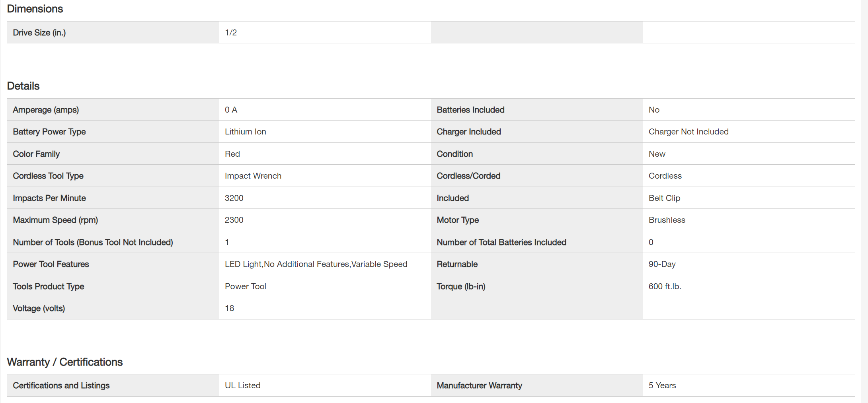This screenshot has width=868, height=403.
Task: Select the Color Family label
Action: click(36, 154)
